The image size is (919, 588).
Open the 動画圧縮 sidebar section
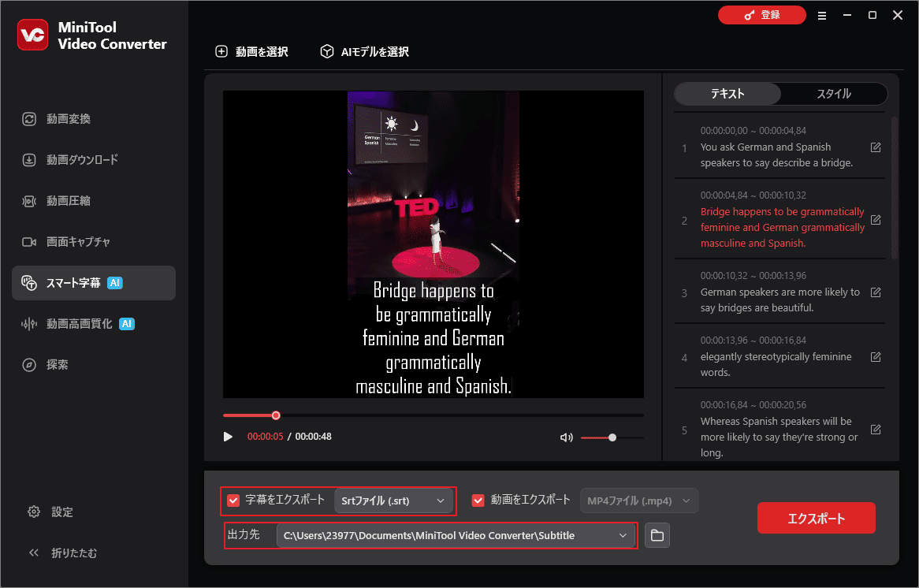click(x=94, y=201)
